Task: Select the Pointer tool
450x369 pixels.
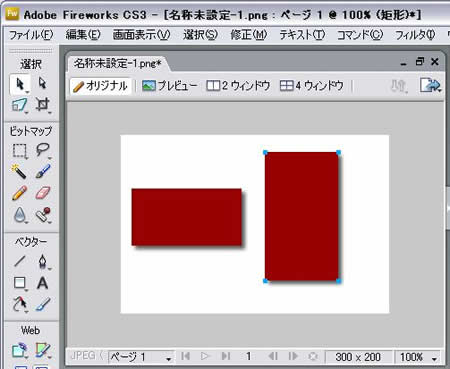Action: [20, 84]
